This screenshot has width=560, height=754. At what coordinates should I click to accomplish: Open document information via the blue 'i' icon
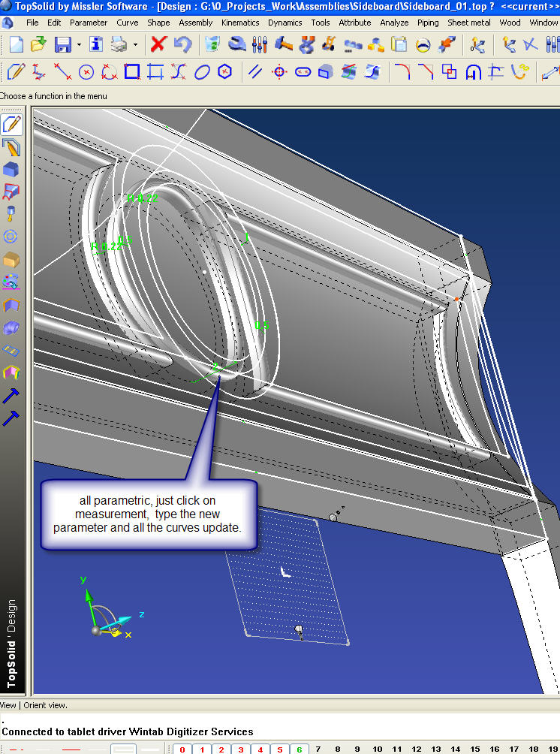pyautogui.click(x=96, y=45)
